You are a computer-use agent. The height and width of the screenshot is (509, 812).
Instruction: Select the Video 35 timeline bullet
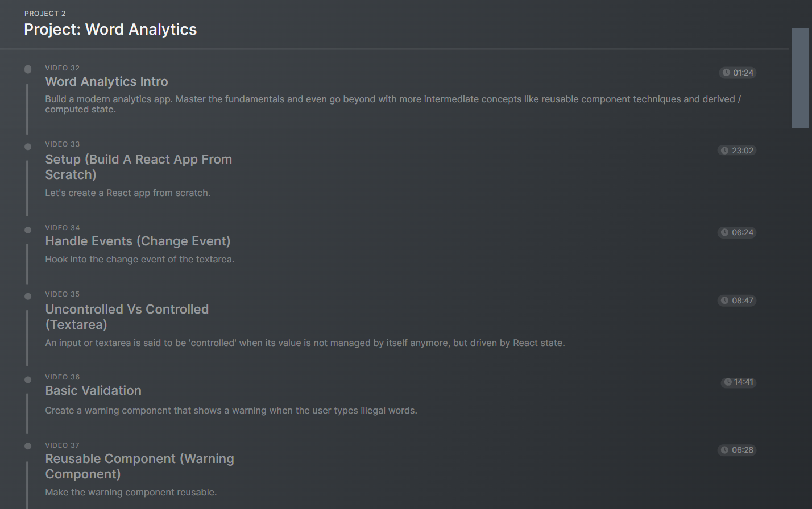[x=28, y=297]
